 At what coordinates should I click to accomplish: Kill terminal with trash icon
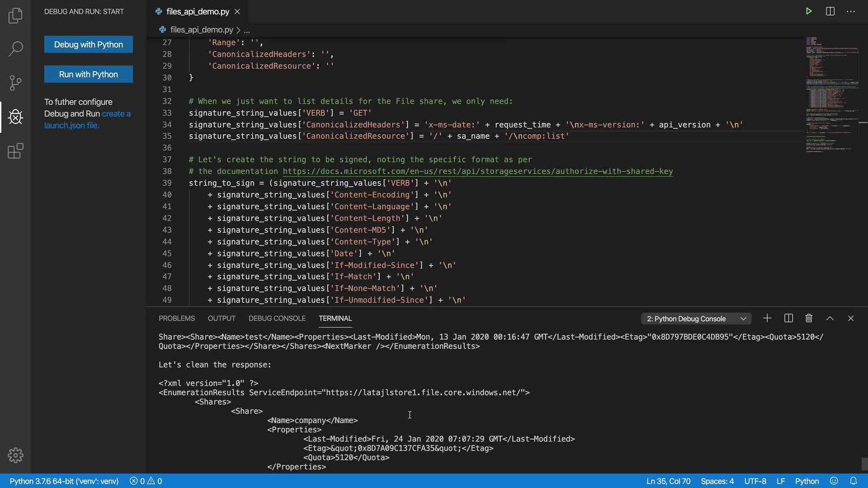tap(809, 319)
